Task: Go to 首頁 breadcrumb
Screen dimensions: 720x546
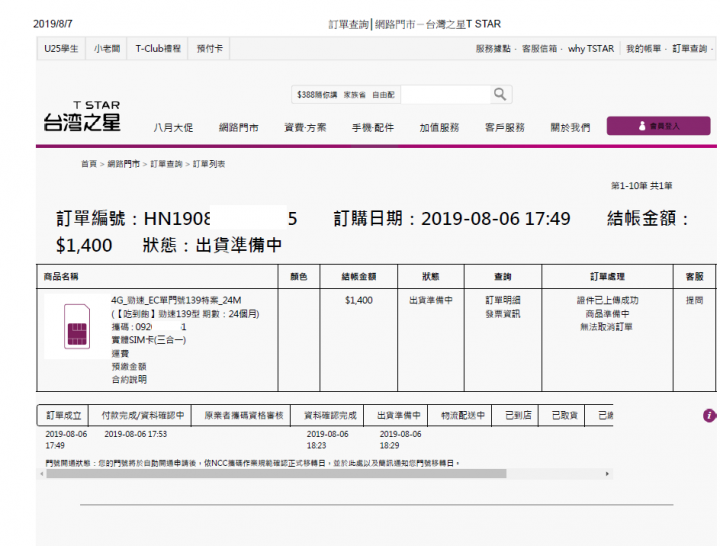Action: [89, 164]
